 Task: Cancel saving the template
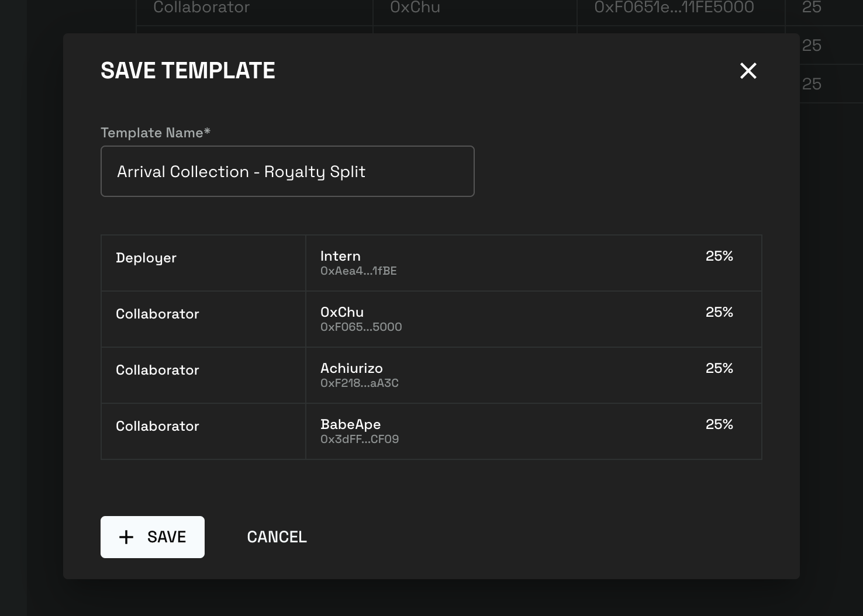tap(277, 537)
